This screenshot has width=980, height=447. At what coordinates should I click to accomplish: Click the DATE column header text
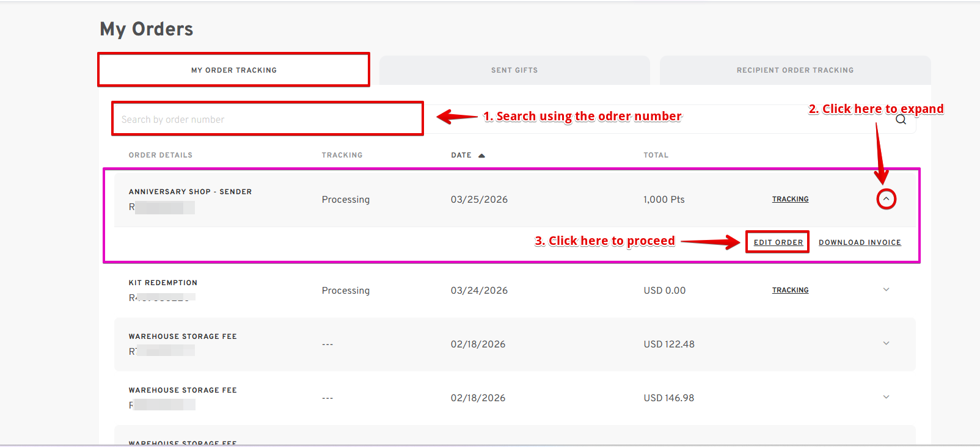click(x=461, y=156)
